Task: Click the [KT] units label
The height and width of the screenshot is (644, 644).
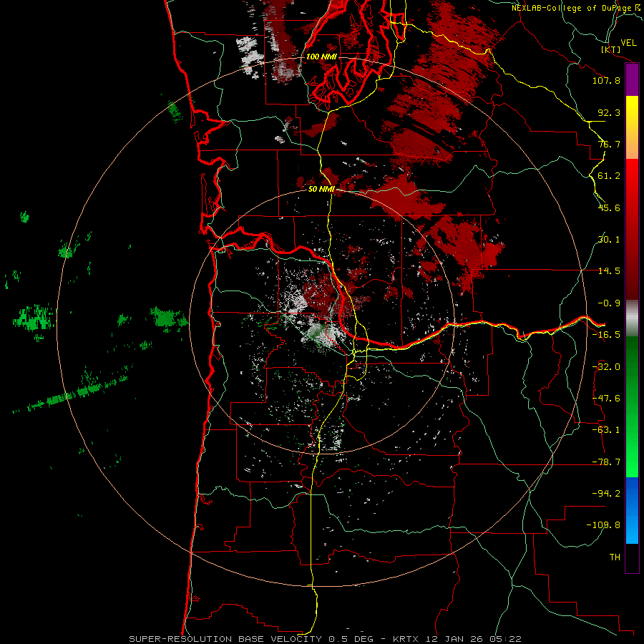Action: [x=611, y=49]
